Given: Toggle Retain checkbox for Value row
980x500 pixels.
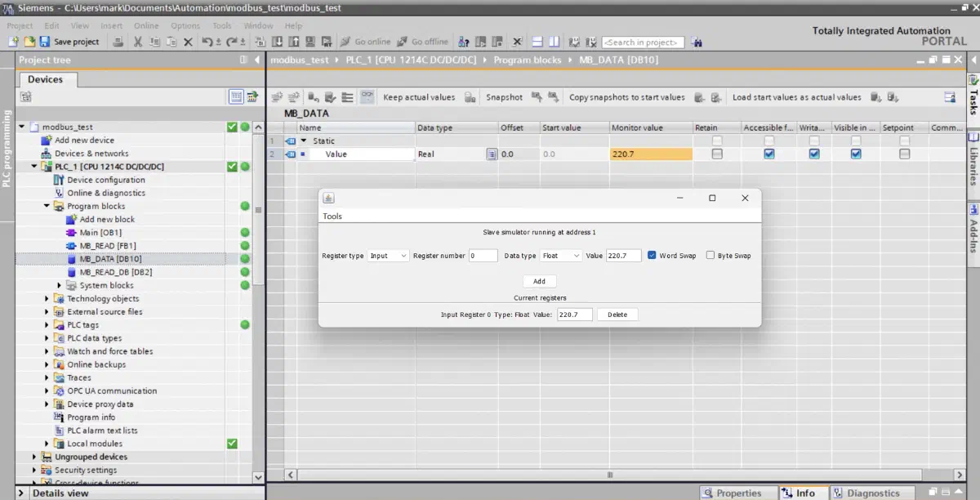Looking at the screenshot, I should 717,154.
